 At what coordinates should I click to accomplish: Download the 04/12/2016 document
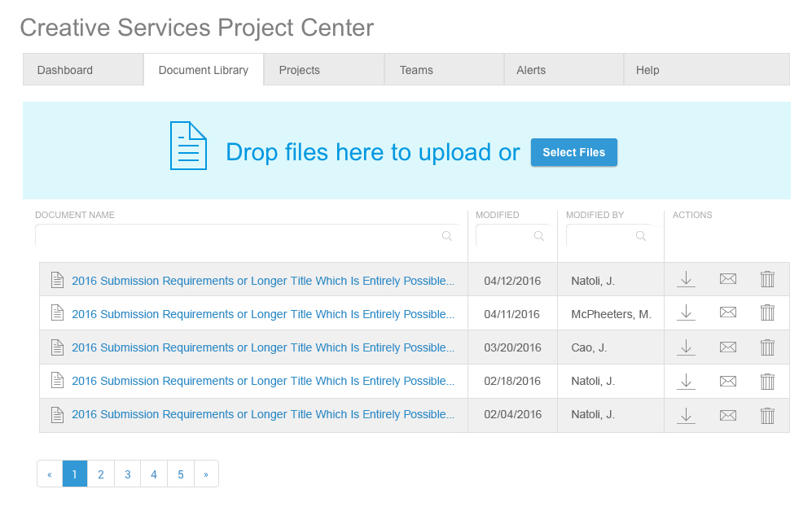pyautogui.click(x=686, y=280)
